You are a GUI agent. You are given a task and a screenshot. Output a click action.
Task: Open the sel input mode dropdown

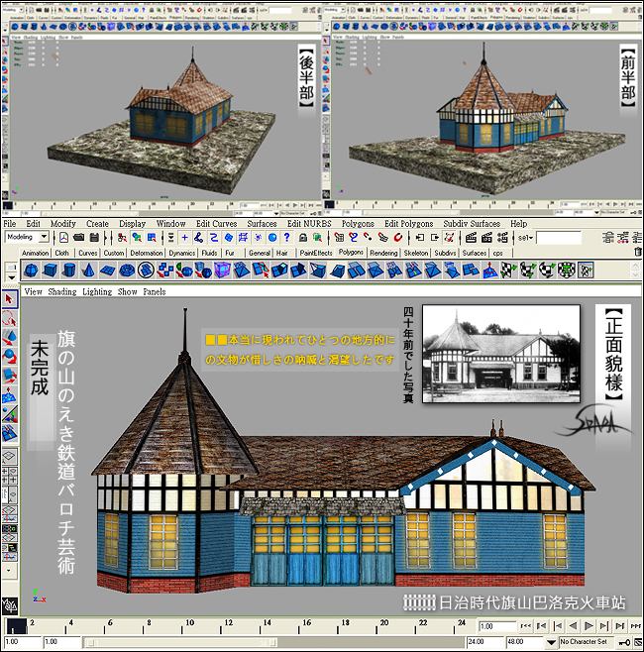[x=525, y=238]
